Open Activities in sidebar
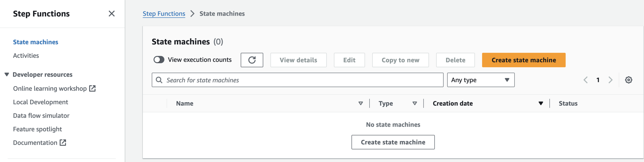This screenshot has width=644, height=162. (x=26, y=56)
